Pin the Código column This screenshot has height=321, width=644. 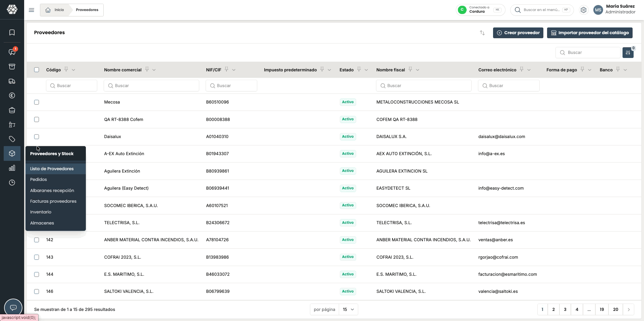pyautogui.click(x=66, y=69)
